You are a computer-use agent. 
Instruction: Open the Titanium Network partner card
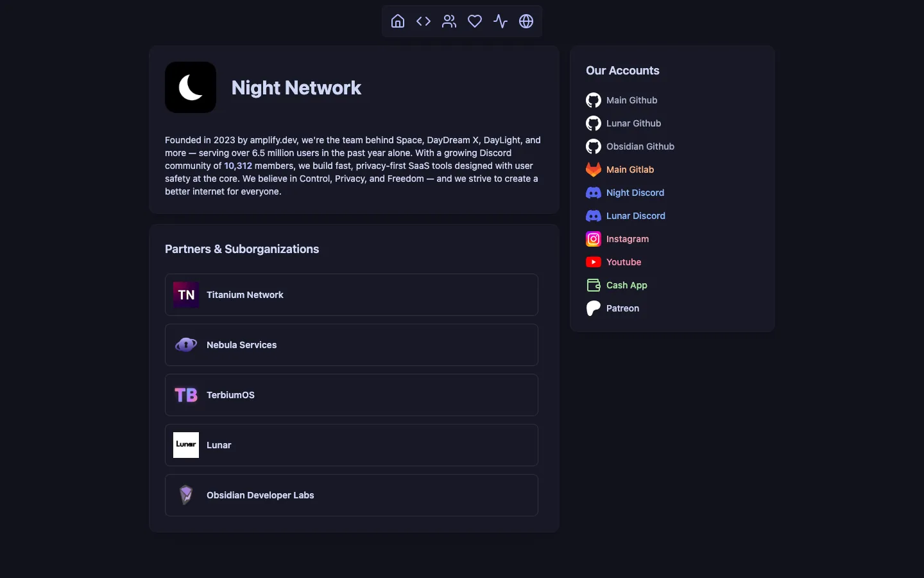tap(352, 295)
